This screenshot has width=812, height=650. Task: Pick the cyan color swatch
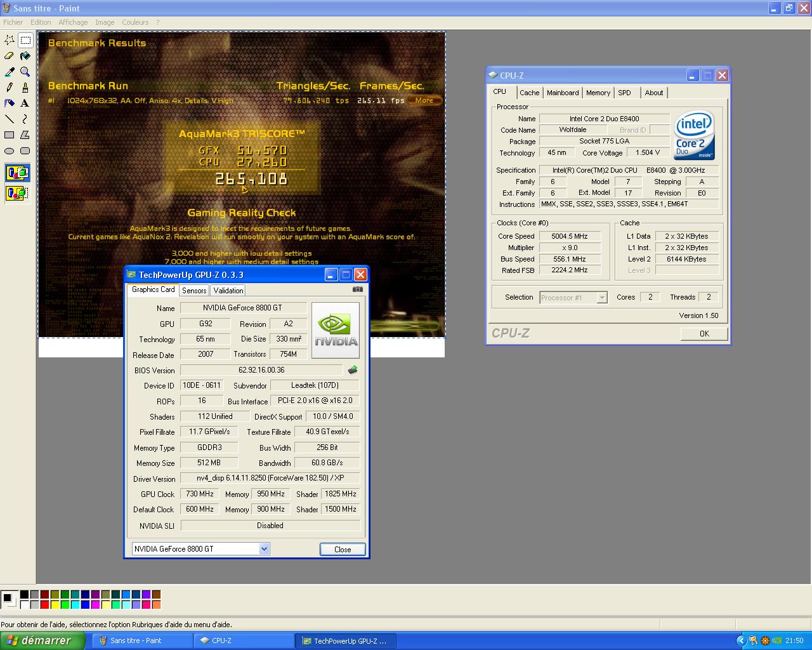[75, 604]
